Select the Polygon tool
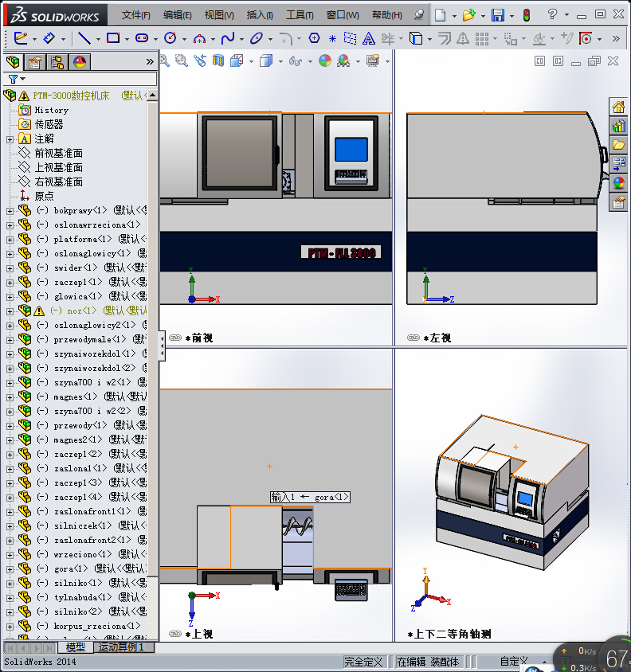This screenshot has width=631, height=672. pos(315,38)
